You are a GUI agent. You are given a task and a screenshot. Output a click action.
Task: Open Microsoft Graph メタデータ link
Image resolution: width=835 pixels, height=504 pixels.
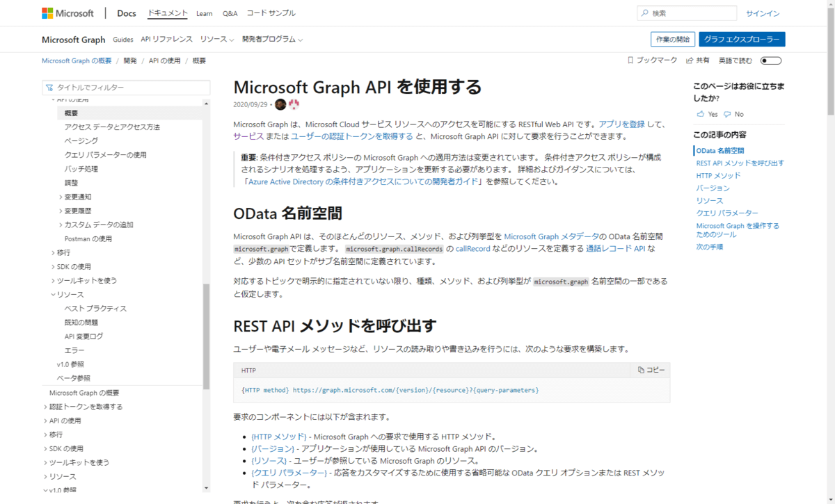click(x=551, y=236)
